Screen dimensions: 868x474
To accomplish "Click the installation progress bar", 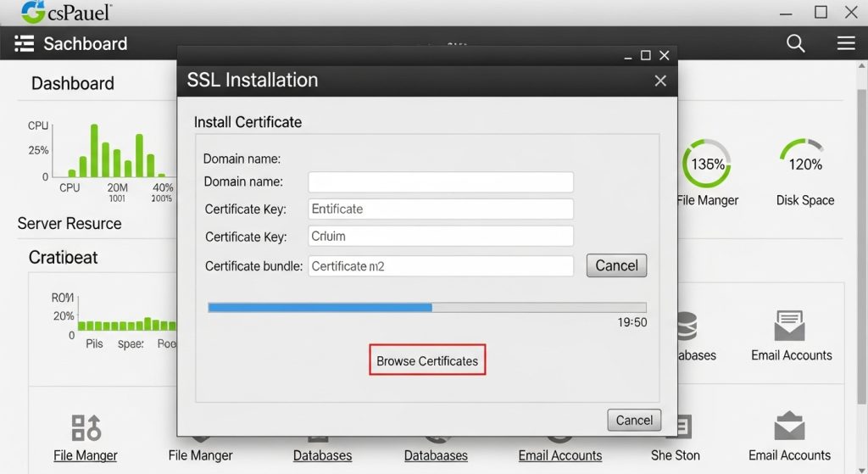I will click(x=427, y=307).
